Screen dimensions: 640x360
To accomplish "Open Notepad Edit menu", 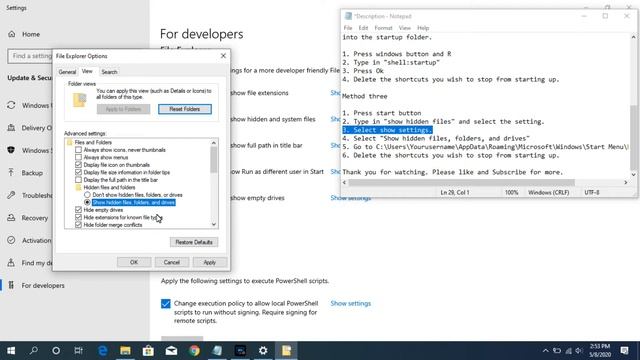I will tap(363, 28).
